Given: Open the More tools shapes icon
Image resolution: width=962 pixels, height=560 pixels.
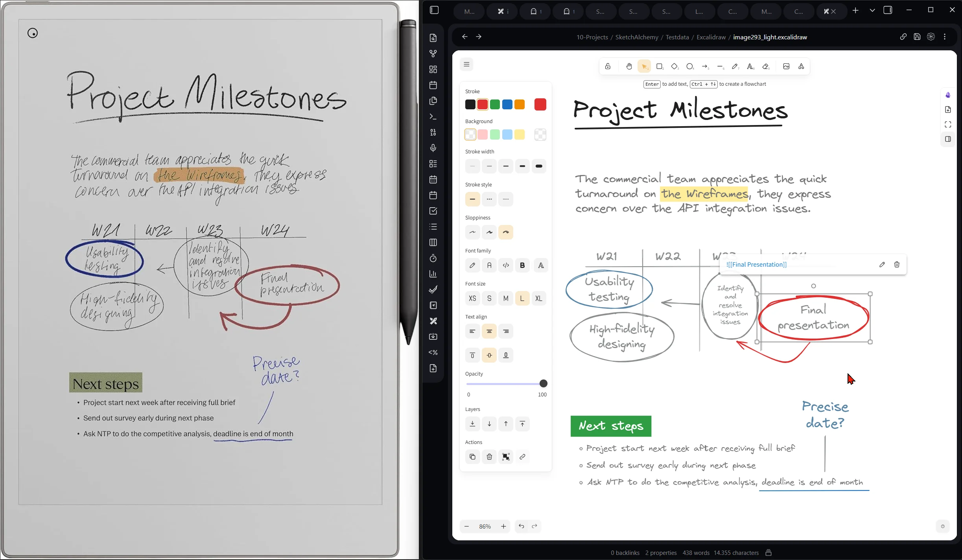Looking at the screenshot, I should point(801,66).
